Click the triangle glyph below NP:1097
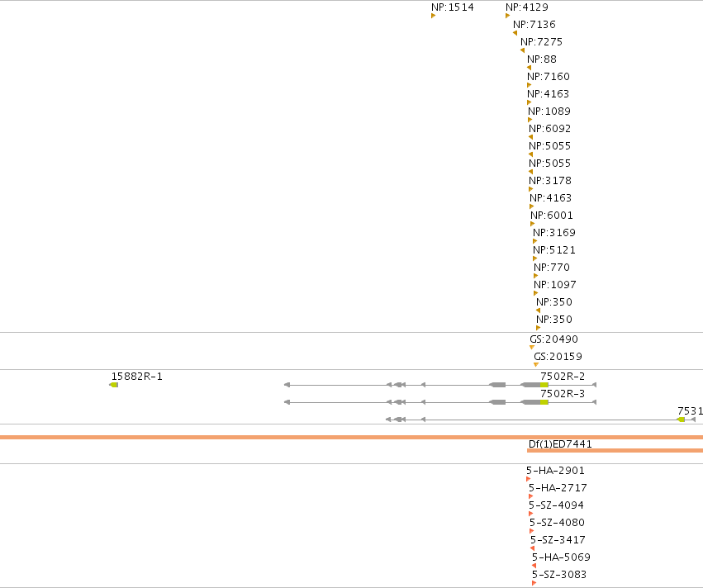Screen dimensions: 703x588 point(536,293)
